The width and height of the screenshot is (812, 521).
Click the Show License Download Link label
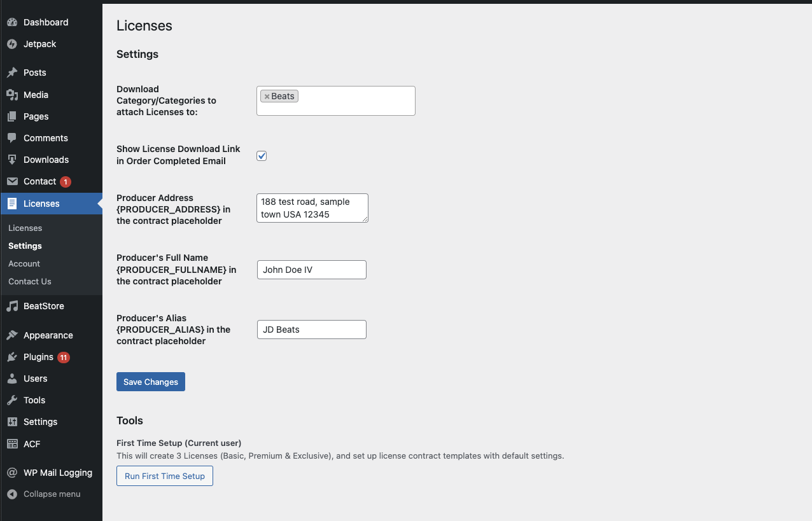[x=178, y=155]
